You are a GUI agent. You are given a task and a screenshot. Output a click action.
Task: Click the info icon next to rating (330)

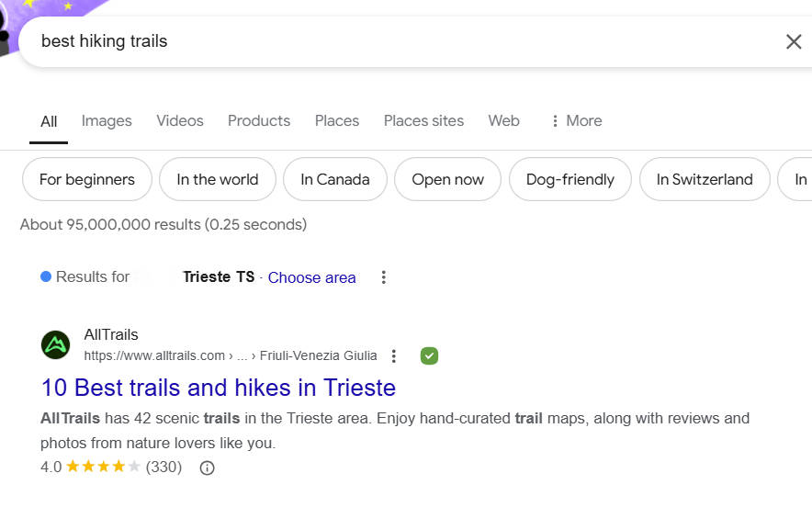click(x=208, y=468)
